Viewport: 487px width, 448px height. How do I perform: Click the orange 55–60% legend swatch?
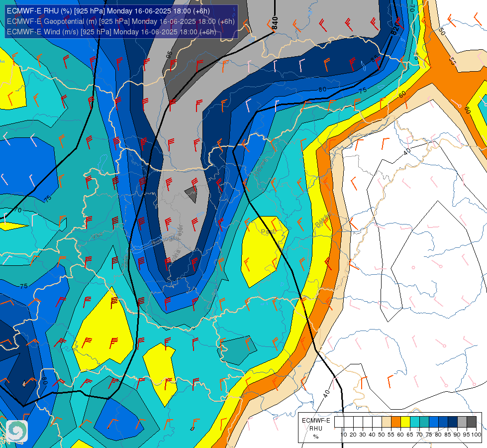pos(396,422)
